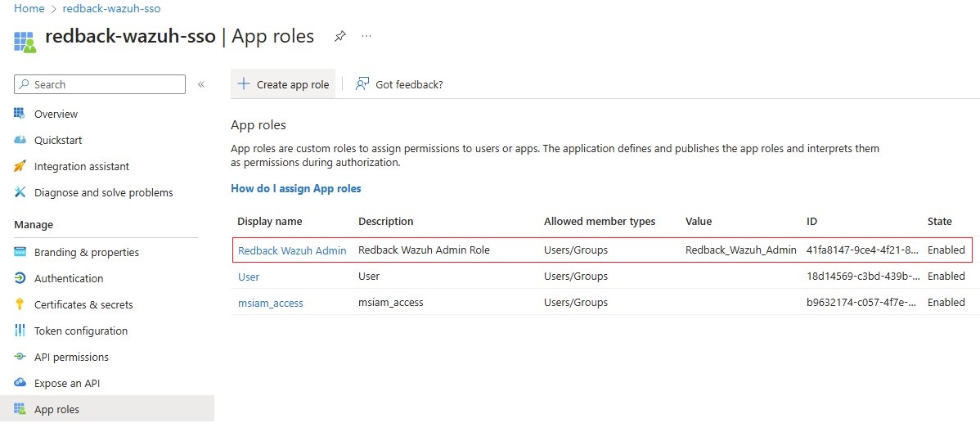Open the Redback Wazuh Admin role
The height and width of the screenshot is (423, 980).
point(292,250)
